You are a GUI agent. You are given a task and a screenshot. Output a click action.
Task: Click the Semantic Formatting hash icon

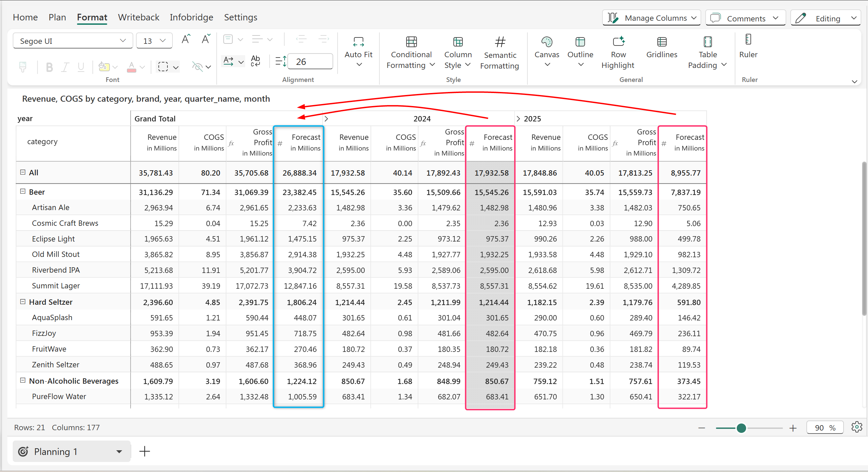(x=500, y=42)
